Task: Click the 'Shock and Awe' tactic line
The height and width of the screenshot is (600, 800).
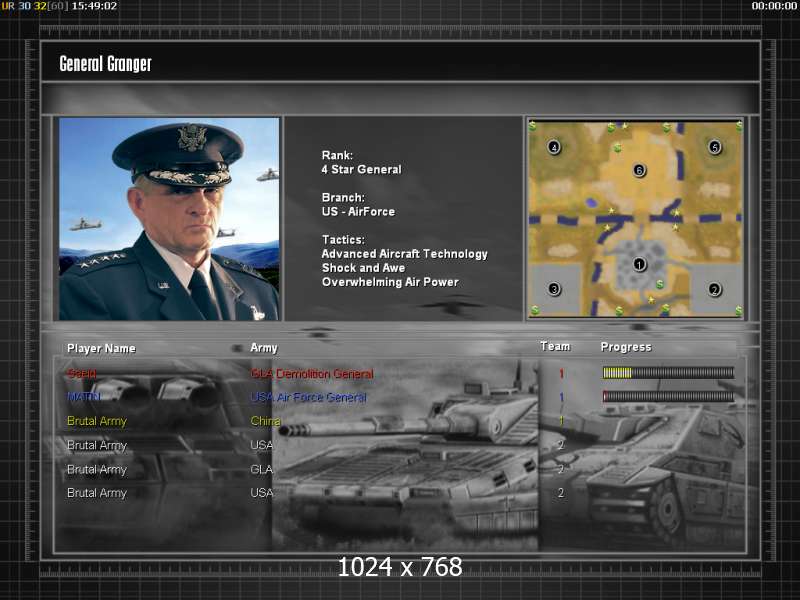Action: pyautogui.click(x=363, y=268)
